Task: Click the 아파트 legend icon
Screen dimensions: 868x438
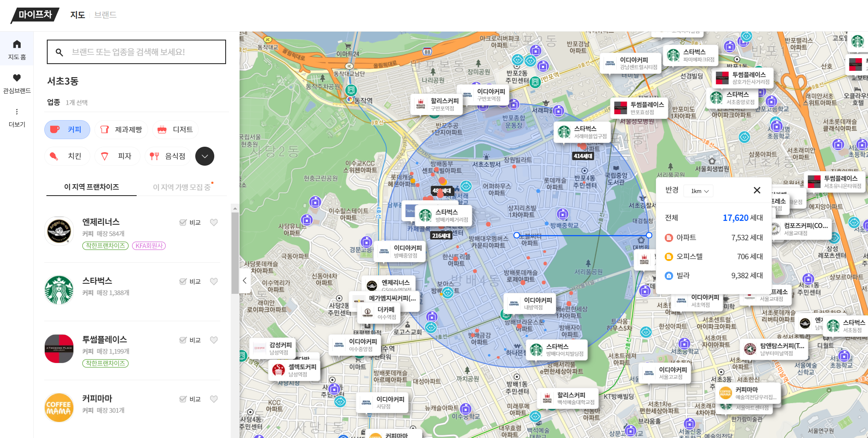Action: 669,238
